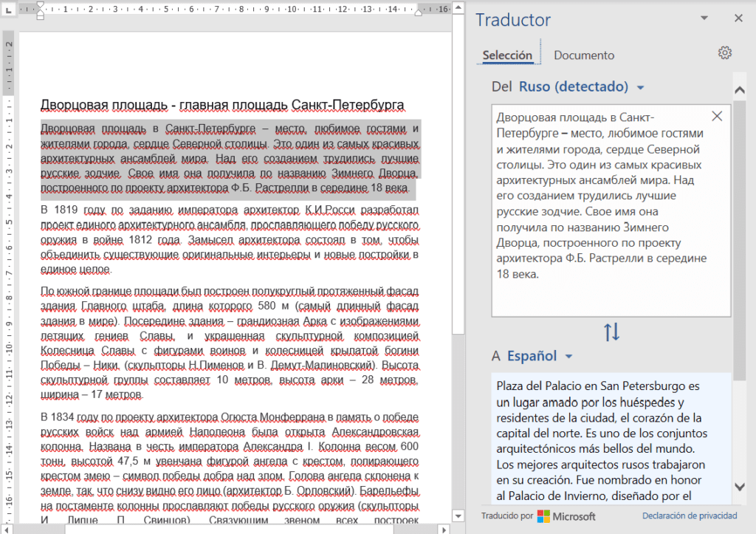Screen dimensions: 756x534
Task: Select the Selección tab
Action: coord(508,55)
